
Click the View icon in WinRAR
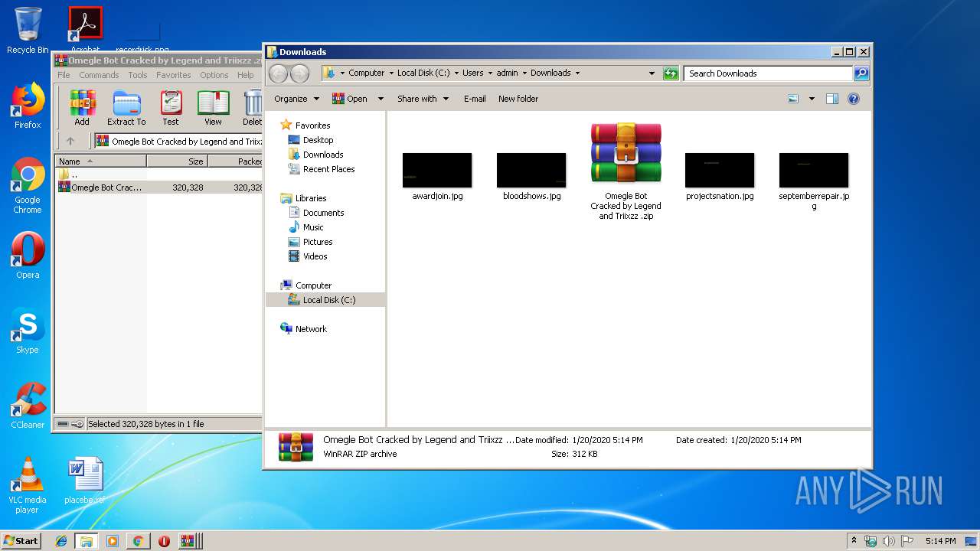[x=213, y=108]
